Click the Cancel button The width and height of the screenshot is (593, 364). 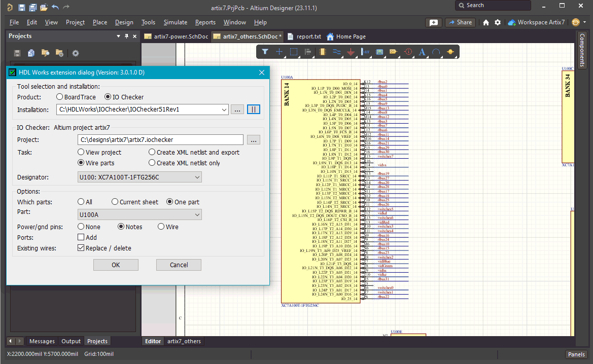(x=179, y=265)
